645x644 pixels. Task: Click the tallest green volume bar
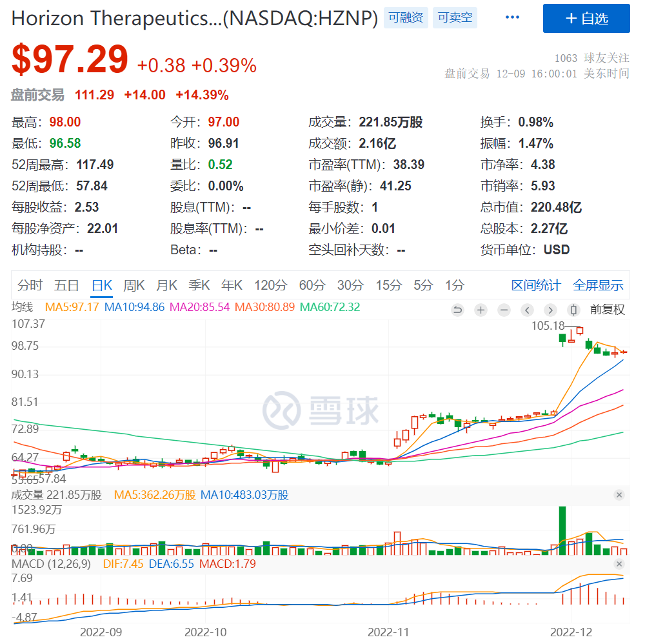562,530
